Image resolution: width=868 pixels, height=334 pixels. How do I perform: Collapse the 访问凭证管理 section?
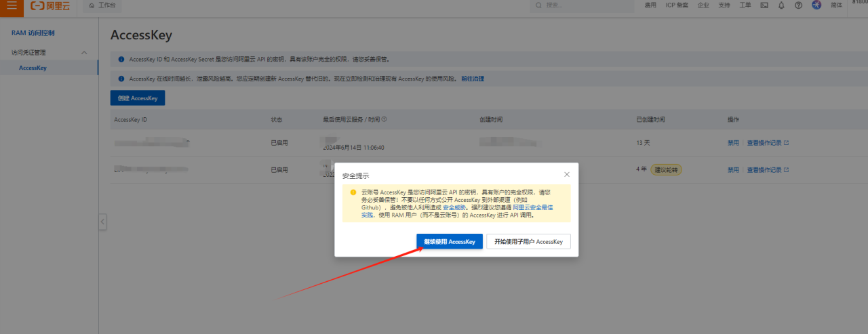point(84,53)
